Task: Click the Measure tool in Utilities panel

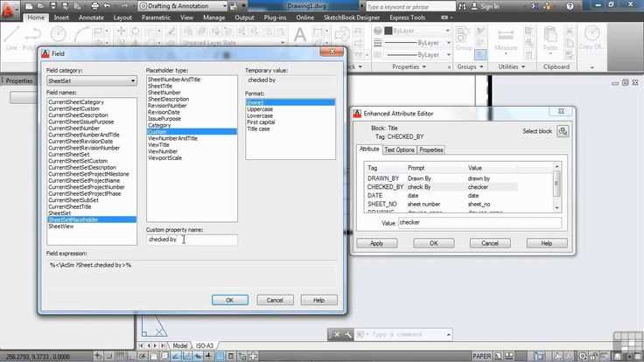Action: (x=506, y=39)
